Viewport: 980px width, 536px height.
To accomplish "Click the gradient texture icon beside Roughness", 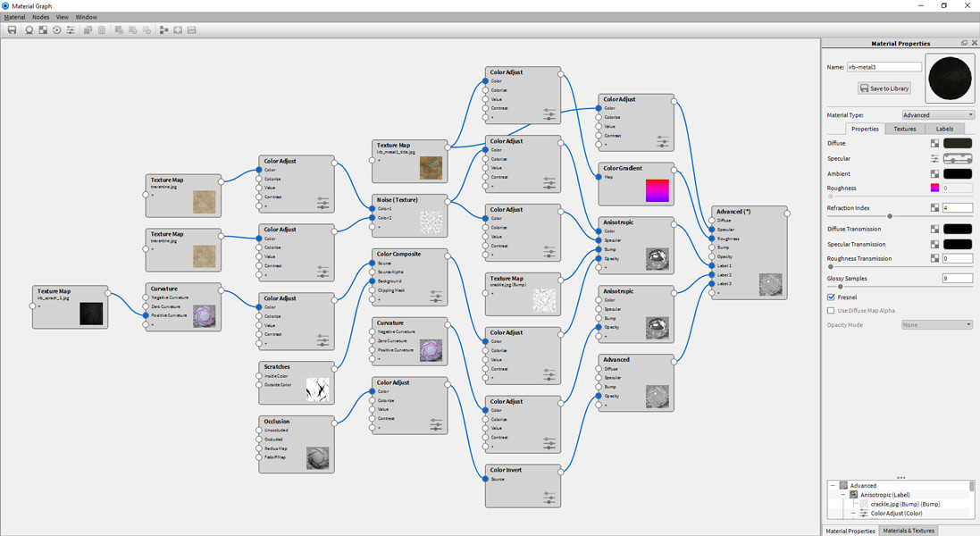I will click(934, 188).
